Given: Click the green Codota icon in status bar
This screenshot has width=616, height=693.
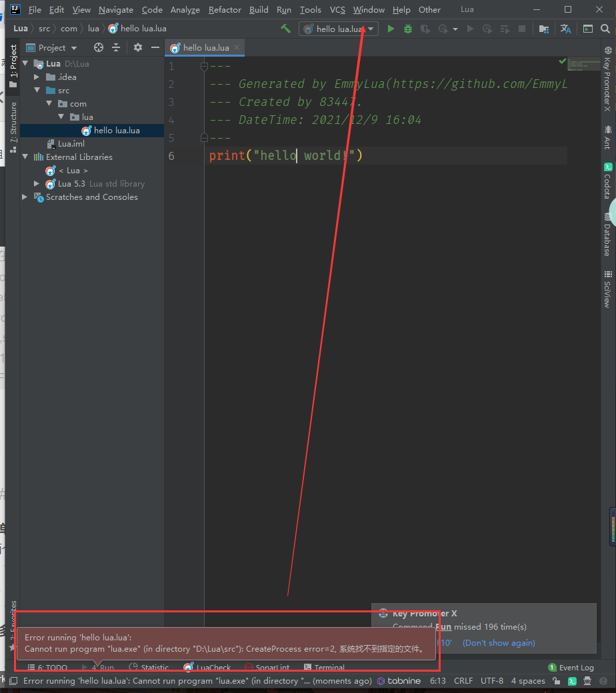Looking at the screenshot, I should [572, 681].
